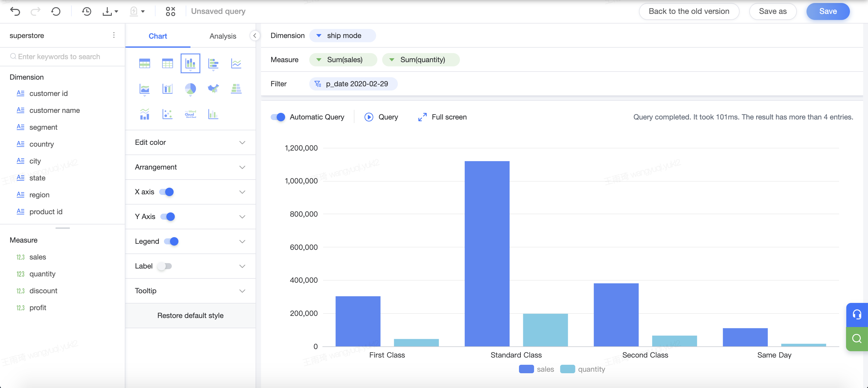This screenshot has width=868, height=388.
Task: Expand the Edit color section
Action: [x=190, y=142]
